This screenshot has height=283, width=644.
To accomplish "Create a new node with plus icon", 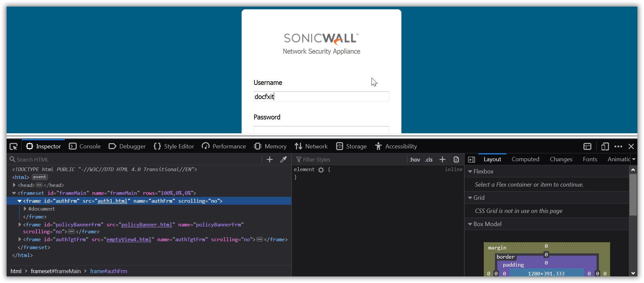I will coord(270,160).
